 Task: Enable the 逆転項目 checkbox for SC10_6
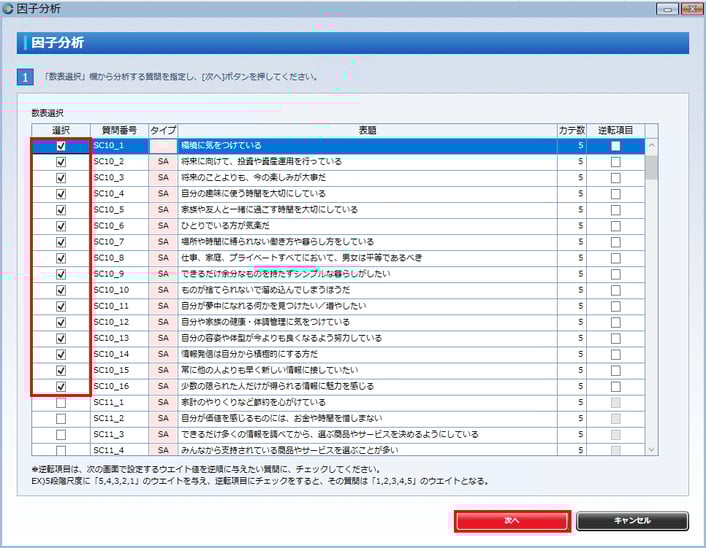pyautogui.click(x=615, y=226)
